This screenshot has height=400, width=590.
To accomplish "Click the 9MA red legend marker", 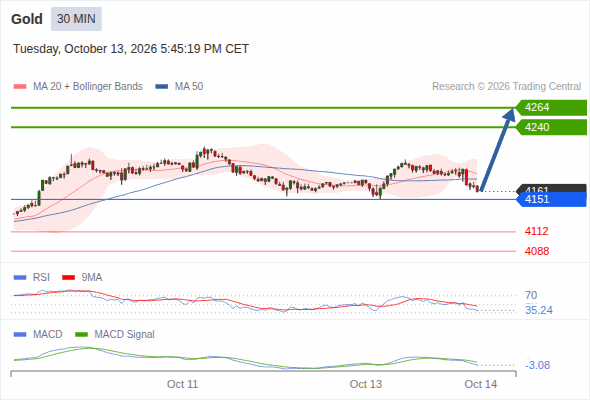I will coord(68,278).
